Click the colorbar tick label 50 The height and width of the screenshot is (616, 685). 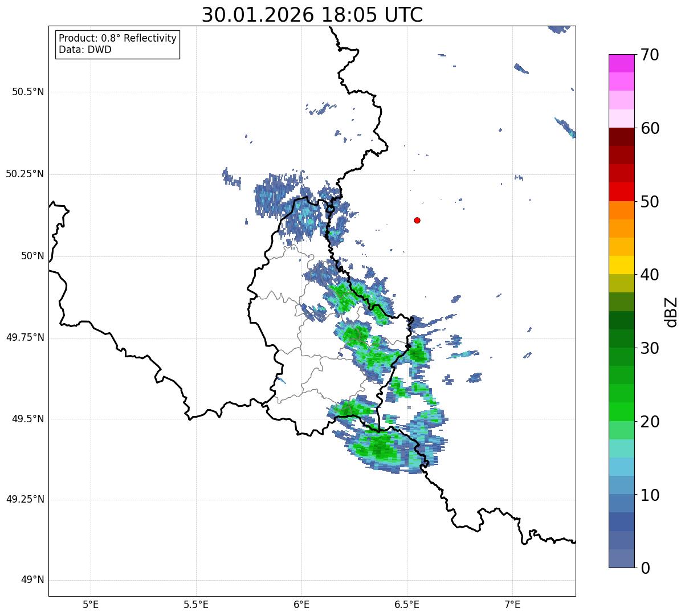[650, 202]
